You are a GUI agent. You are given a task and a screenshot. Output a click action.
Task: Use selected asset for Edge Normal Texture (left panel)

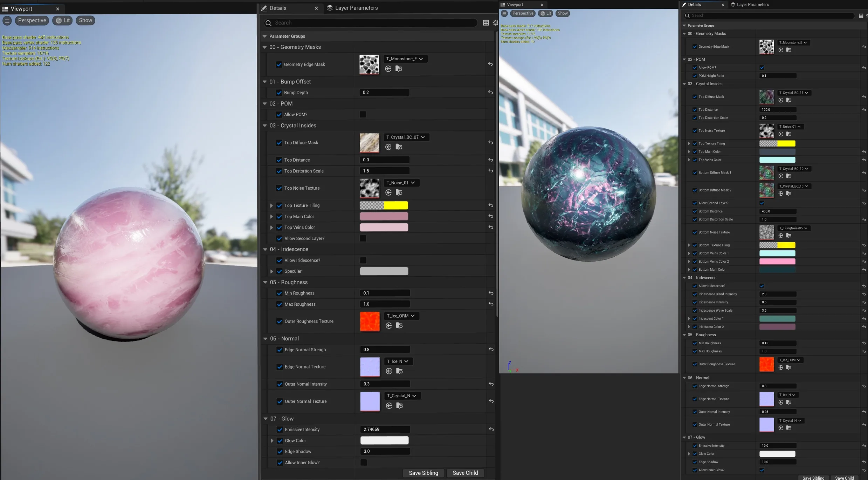point(389,371)
